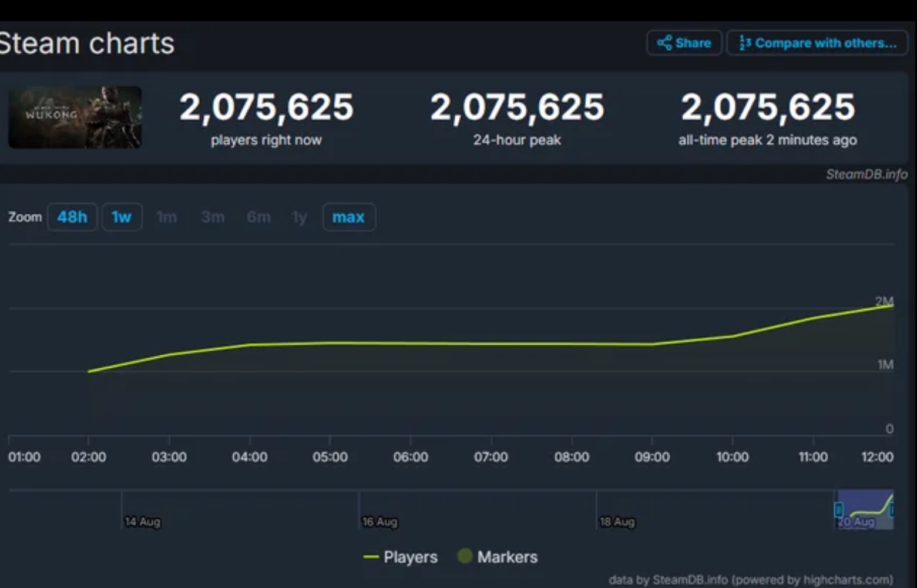Click the 08:00 time axis label

pos(572,457)
